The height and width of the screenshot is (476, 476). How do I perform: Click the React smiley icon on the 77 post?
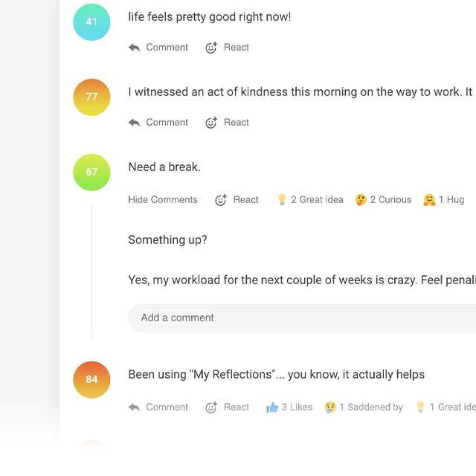click(211, 122)
